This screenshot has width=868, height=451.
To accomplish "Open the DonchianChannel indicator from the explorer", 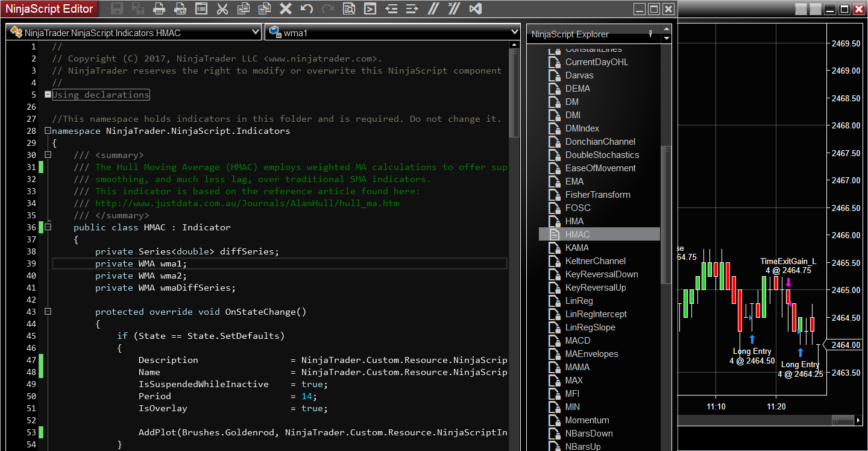I will 600,142.
